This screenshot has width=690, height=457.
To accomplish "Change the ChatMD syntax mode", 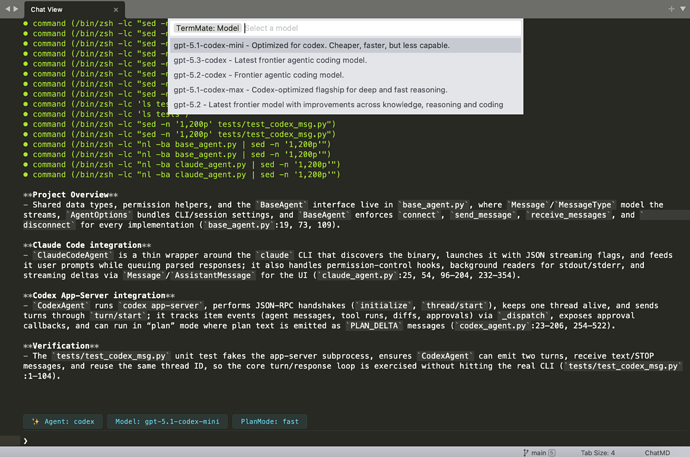I will (x=659, y=452).
